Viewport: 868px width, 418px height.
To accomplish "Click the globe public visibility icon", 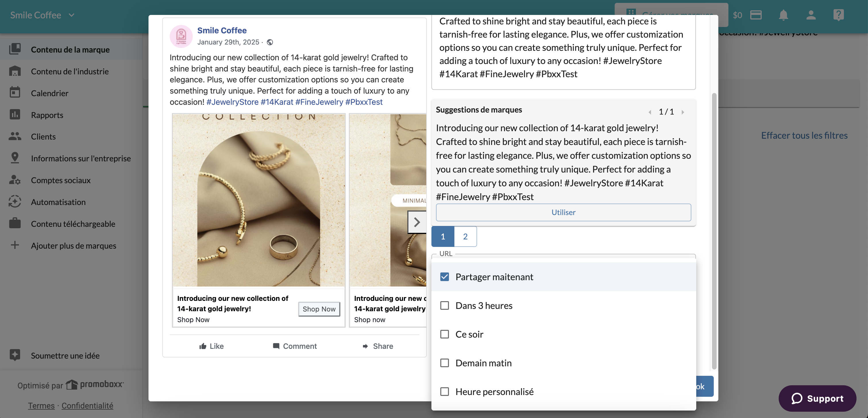I will click(270, 42).
